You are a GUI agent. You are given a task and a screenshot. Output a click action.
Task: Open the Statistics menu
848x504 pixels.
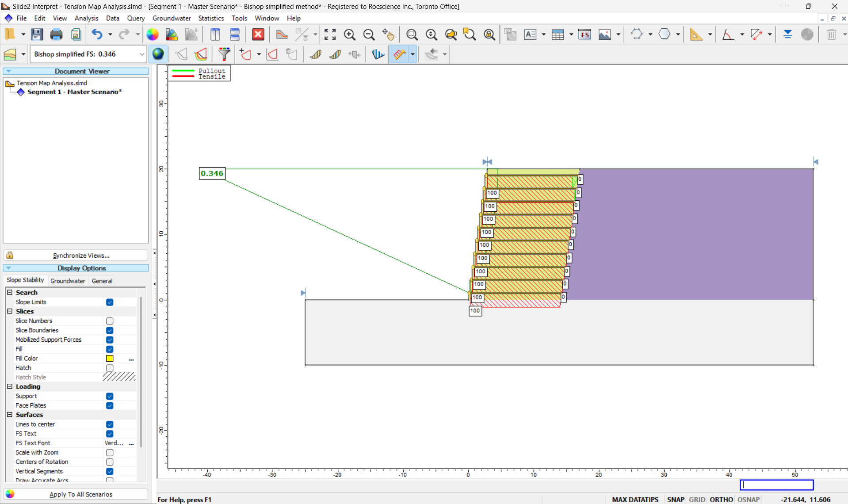click(211, 18)
